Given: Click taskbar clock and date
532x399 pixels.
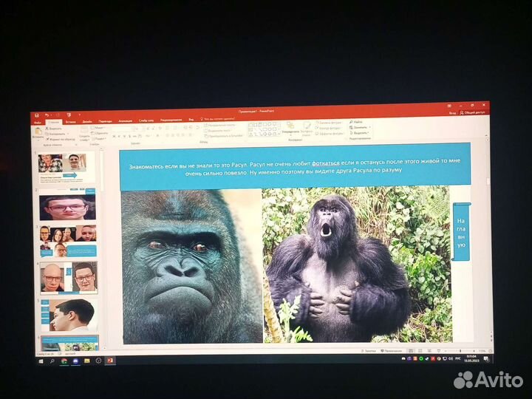Looking at the screenshot, I should pyautogui.click(x=471, y=358).
